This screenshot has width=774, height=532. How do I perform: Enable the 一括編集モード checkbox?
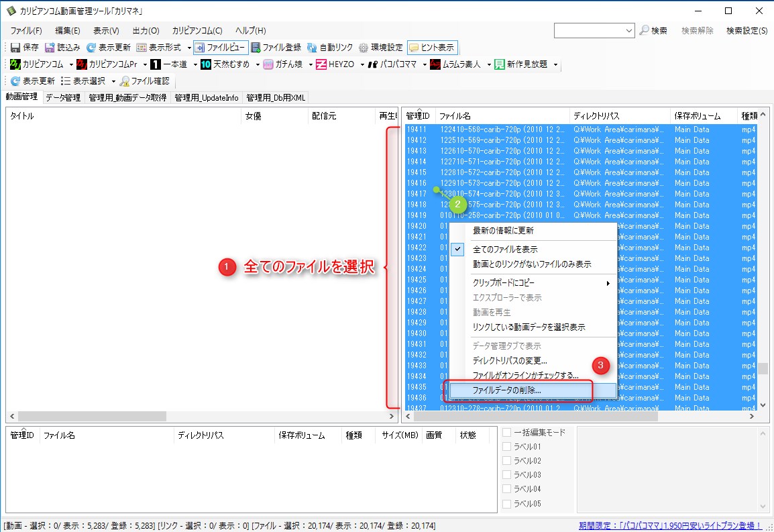[x=507, y=431]
